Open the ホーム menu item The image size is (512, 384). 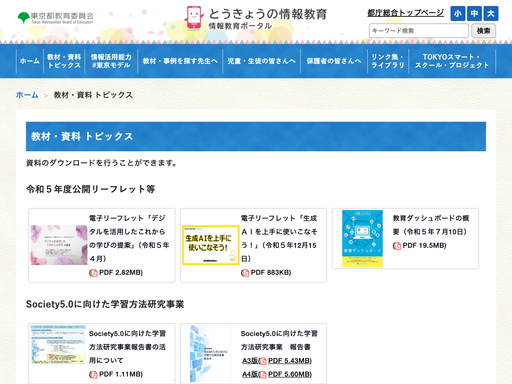click(x=30, y=61)
